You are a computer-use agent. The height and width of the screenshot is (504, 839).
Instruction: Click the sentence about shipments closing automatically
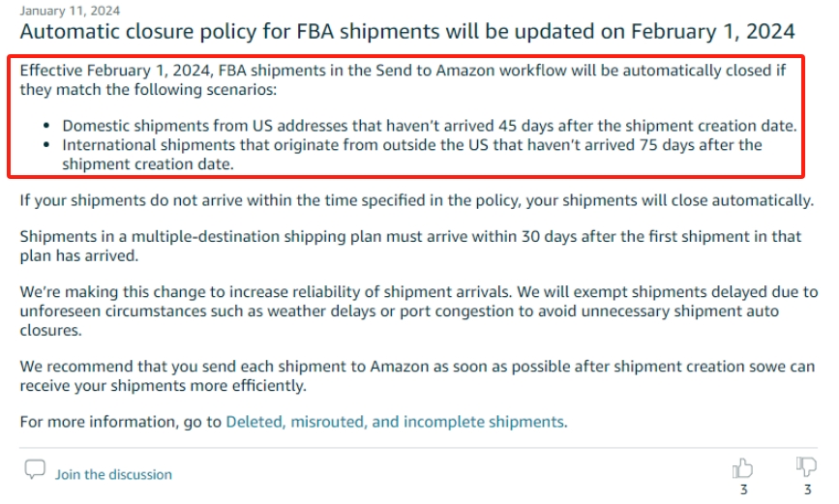pyautogui.click(x=417, y=200)
